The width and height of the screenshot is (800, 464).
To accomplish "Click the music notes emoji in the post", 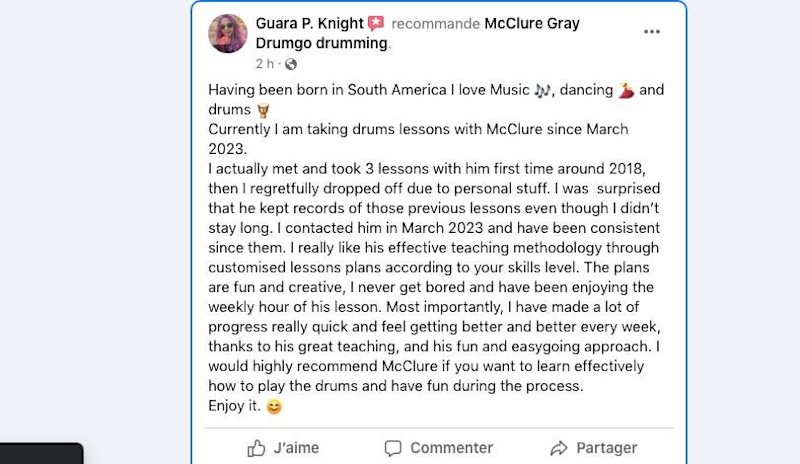I will [x=515, y=90].
